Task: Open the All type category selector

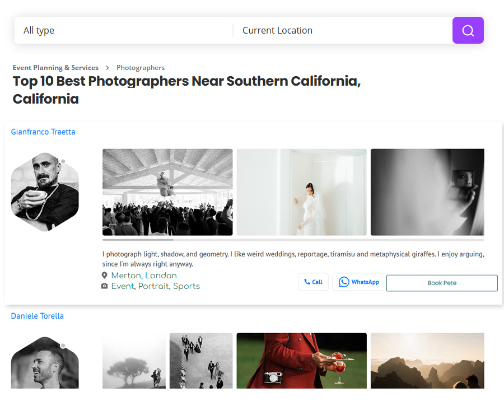Action: [123, 30]
